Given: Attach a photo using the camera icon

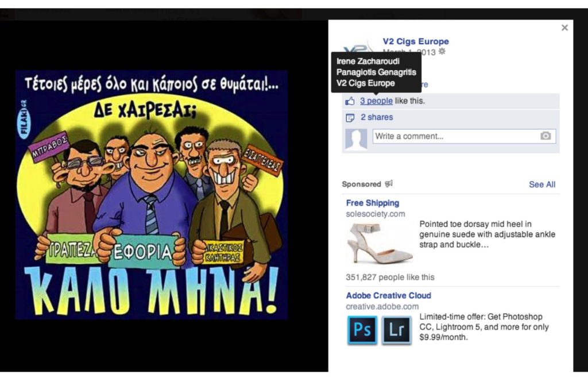Looking at the screenshot, I should coord(546,136).
